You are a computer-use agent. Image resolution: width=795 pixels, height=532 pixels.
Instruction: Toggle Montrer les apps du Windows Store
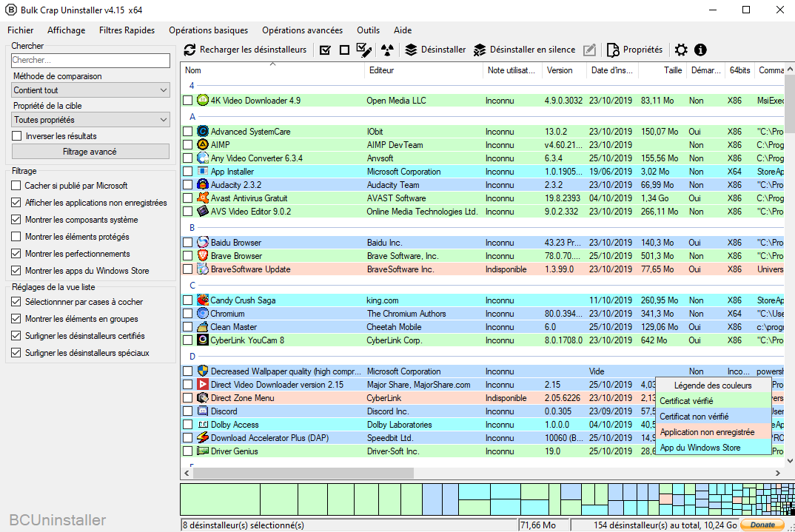[x=16, y=271]
